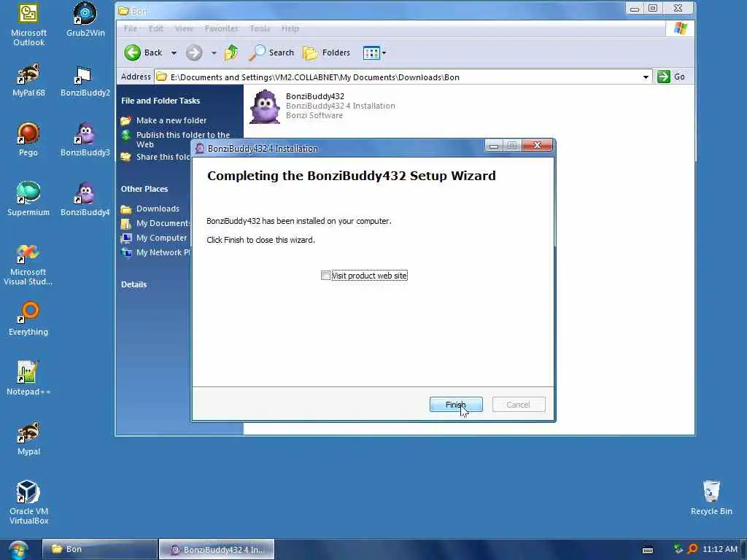
Task: Click the Up folder toolbar icon
Action: click(x=231, y=52)
